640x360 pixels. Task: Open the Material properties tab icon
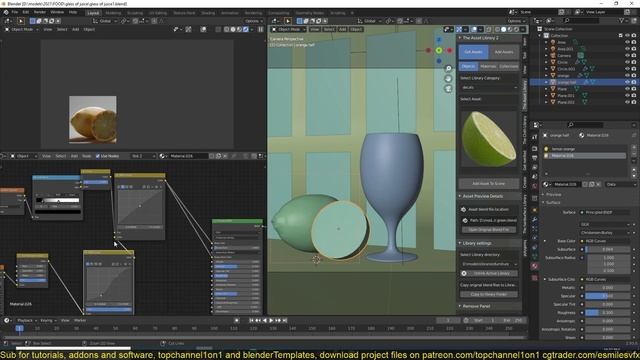tap(534, 267)
